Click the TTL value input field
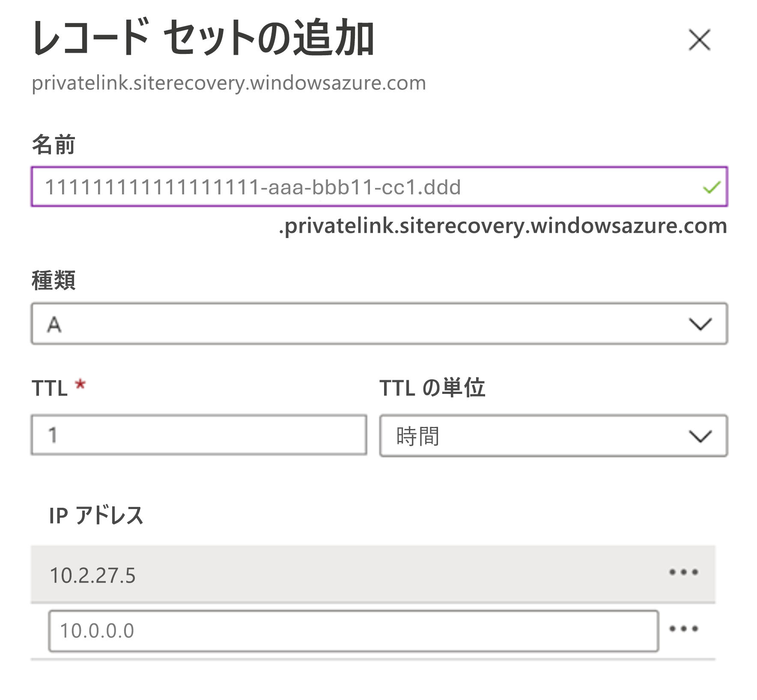 click(x=199, y=435)
